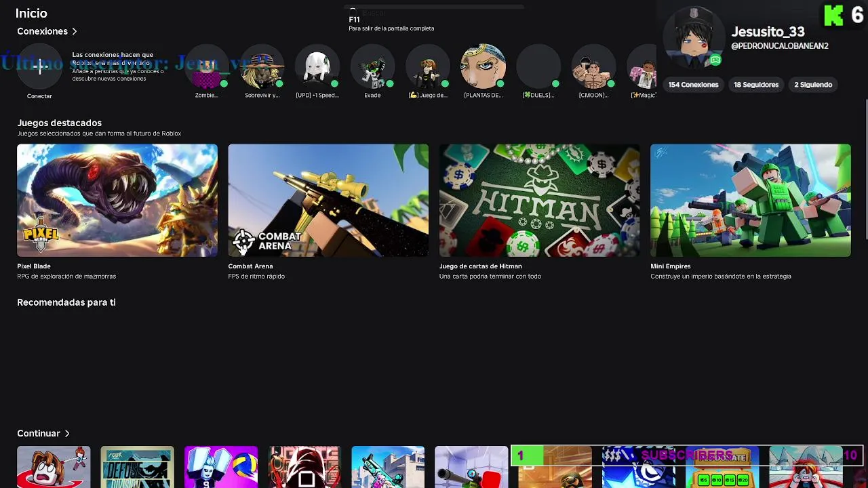Viewport: 868px width, 488px height.
Task: Click 'FPS de ritmo rápido' description
Action: 256,277
